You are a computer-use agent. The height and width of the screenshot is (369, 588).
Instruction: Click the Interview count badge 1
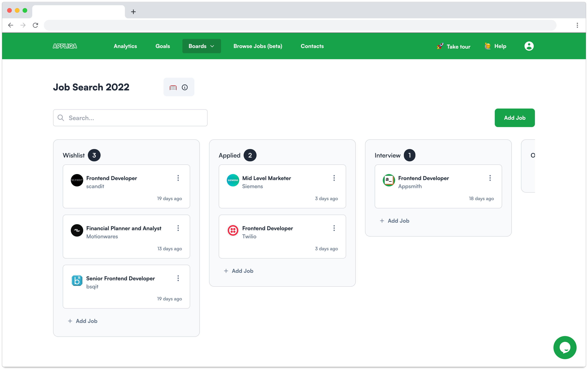pyautogui.click(x=409, y=155)
